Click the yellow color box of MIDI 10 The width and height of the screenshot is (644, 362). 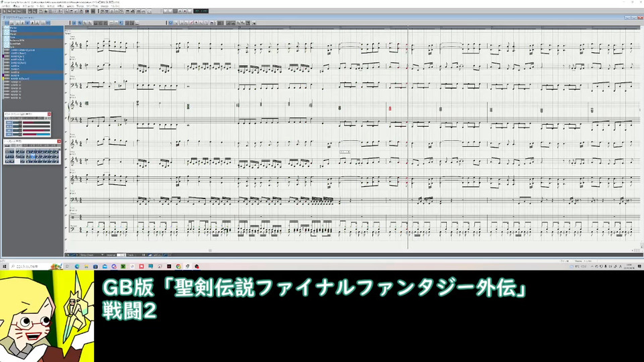click(x=3, y=79)
